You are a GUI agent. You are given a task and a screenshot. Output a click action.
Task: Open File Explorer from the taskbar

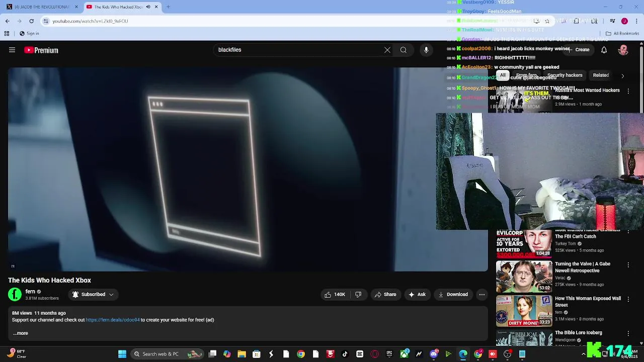(242, 354)
